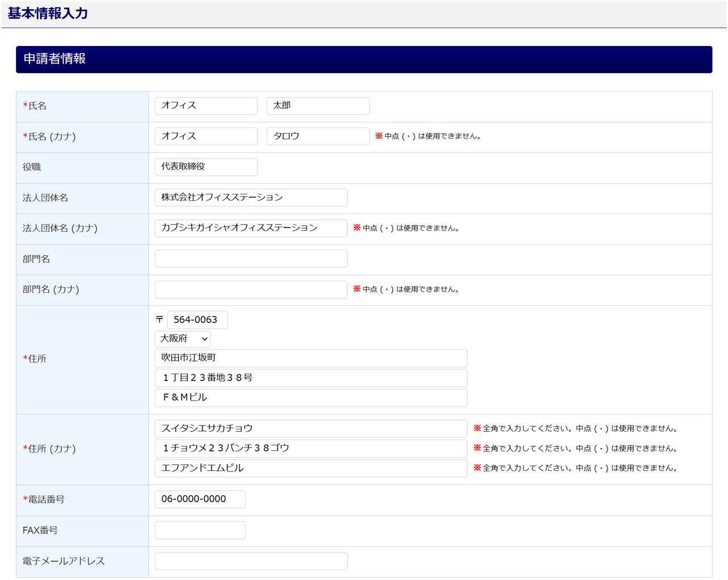
Task: Open the prefecture dropdown showing 大阪府
Action: pyautogui.click(x=183, y=339)
